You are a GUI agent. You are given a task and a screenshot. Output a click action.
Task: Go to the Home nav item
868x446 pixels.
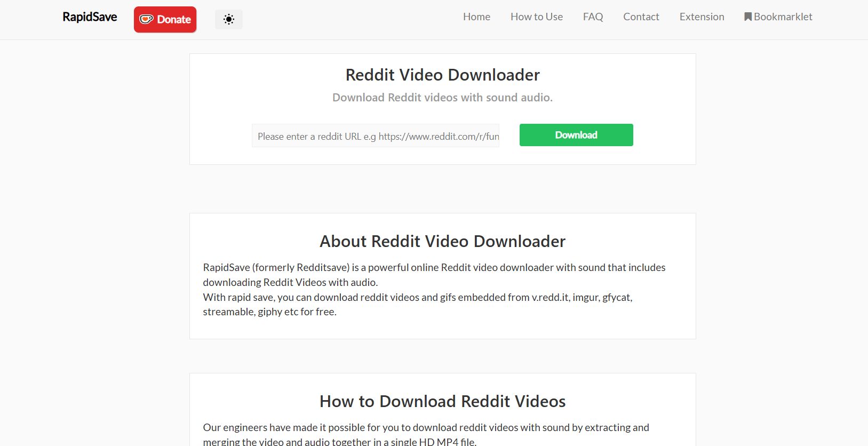click(x=476, y=17)
